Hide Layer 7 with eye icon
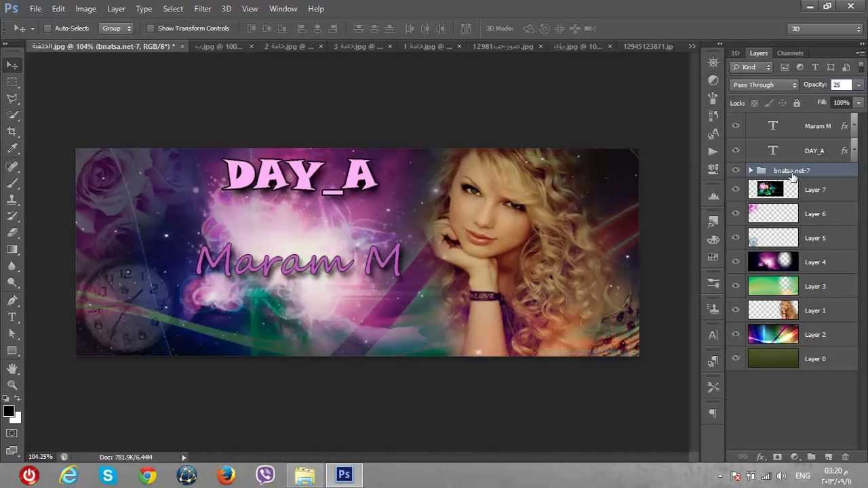868x488 pixels. [x=736, y=190]
